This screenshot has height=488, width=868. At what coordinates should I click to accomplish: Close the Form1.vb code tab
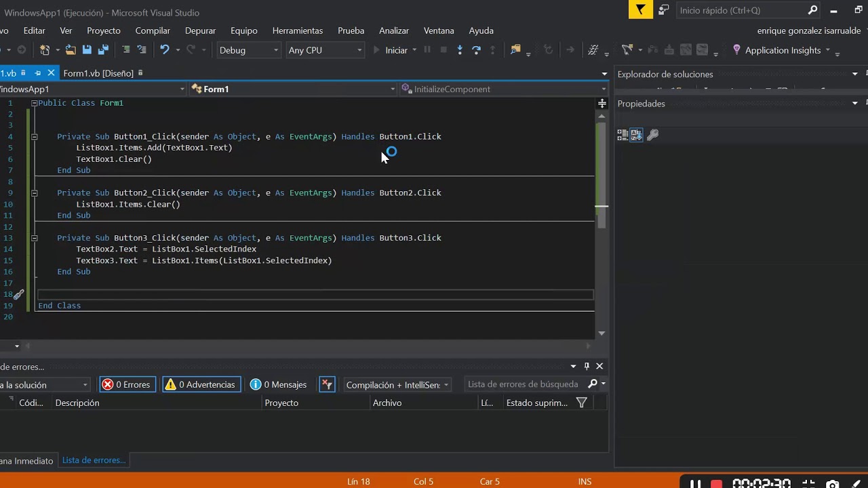tap(51, 73)
